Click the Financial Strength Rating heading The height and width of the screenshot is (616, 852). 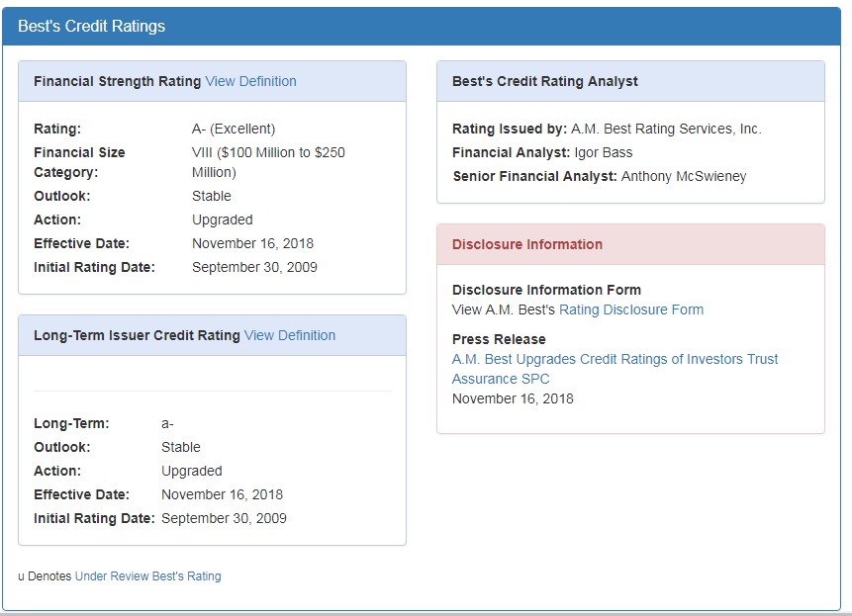coord(118,81)
